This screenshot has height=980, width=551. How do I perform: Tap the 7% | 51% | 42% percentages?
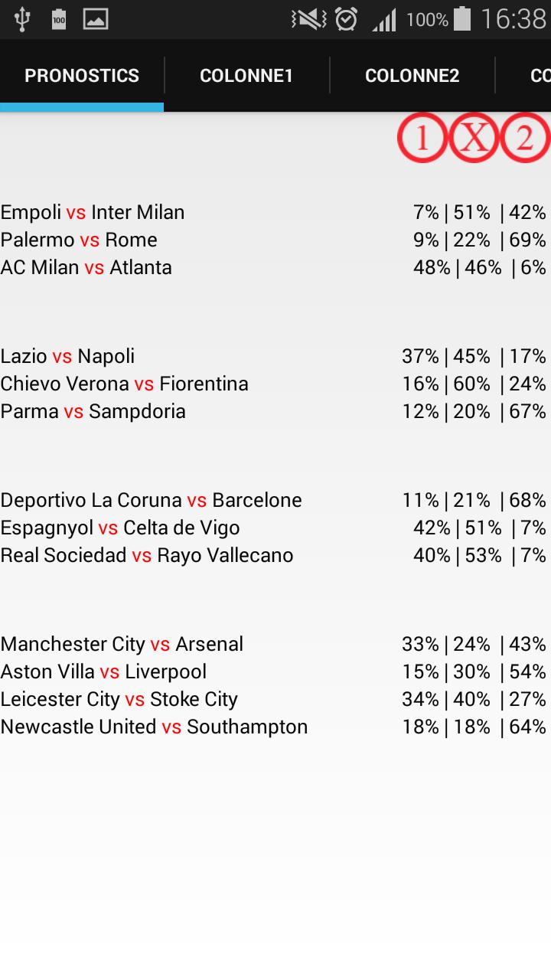(479, 212)
